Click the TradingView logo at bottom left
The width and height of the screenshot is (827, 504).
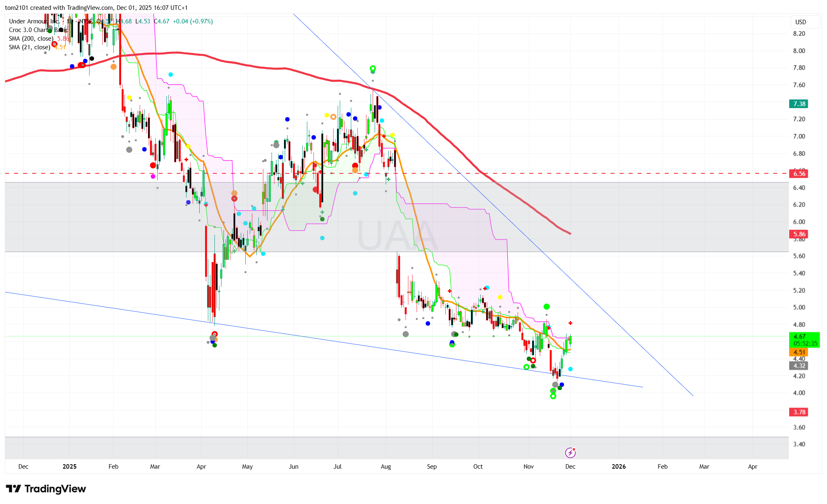click(x=46, y=489)
